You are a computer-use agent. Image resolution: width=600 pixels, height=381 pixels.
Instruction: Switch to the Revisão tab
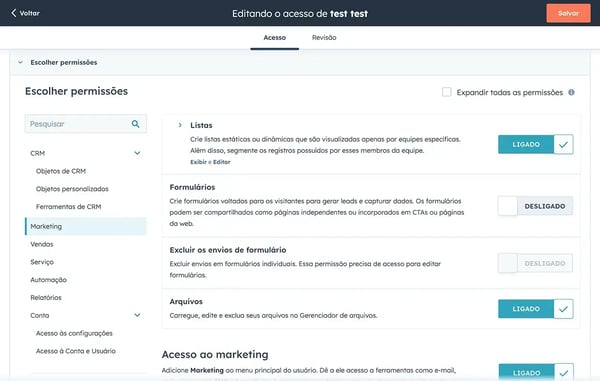tap(324, 37)
